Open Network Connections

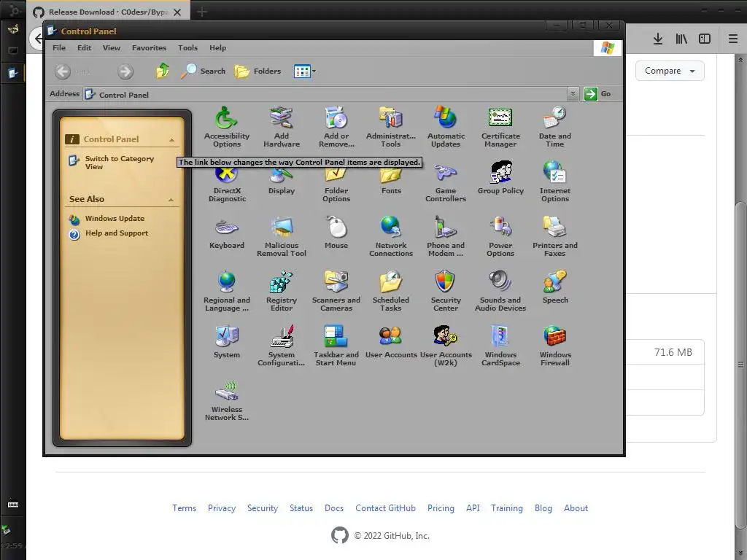[x=391, y=237]
